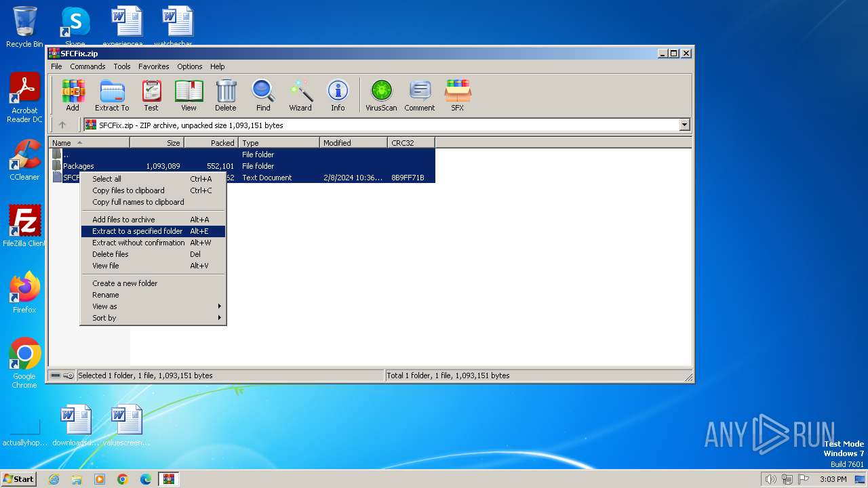Choose Copy files to clipboard
The height and width of the screenshot is (488, 868).
coord(153,190)
